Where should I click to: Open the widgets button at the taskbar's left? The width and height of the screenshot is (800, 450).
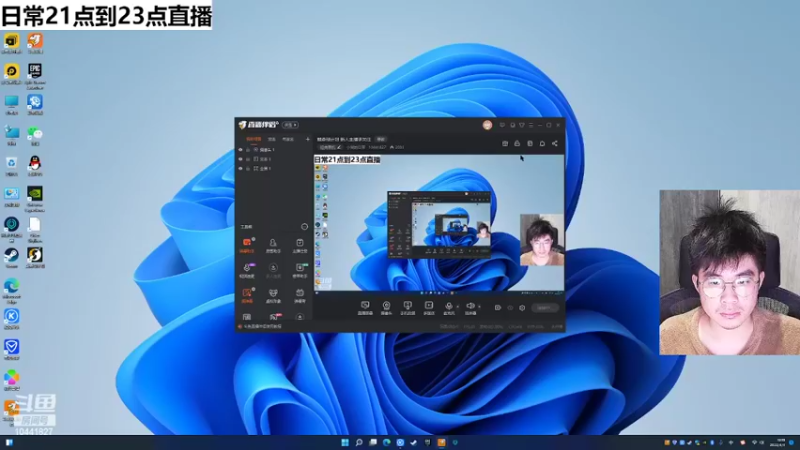(x=9, y=442)
